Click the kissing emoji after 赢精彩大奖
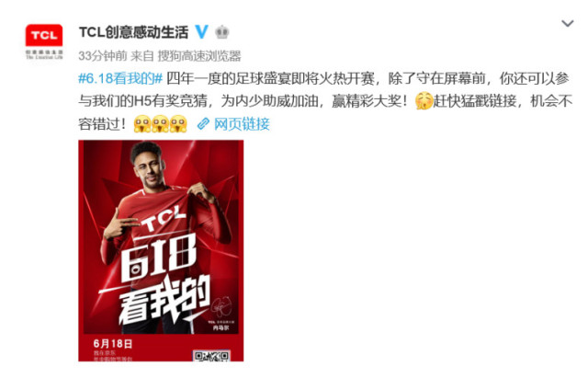 click(424, 101)
